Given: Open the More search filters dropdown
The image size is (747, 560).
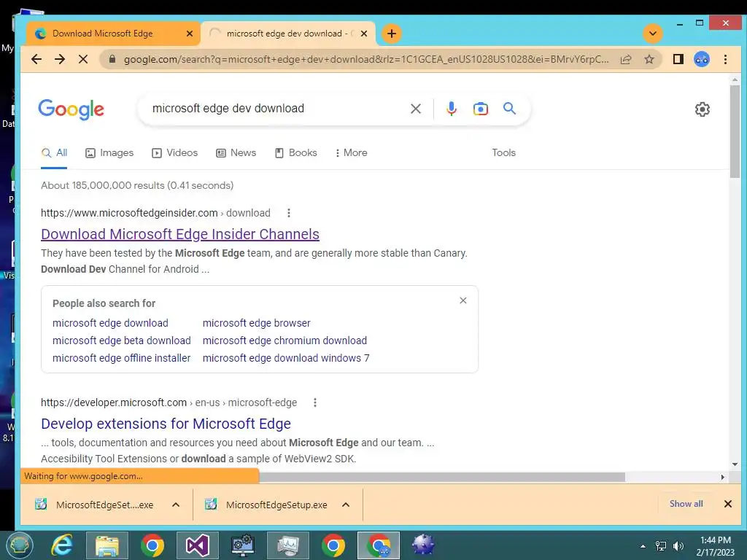Looking at the screenshot, I should (351, 153).
